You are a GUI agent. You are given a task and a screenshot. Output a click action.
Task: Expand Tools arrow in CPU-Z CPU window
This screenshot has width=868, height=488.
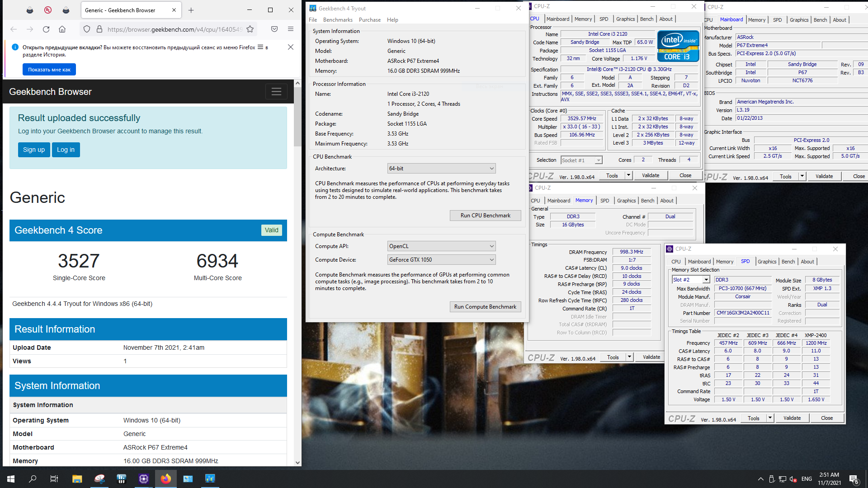coord(628,175)
